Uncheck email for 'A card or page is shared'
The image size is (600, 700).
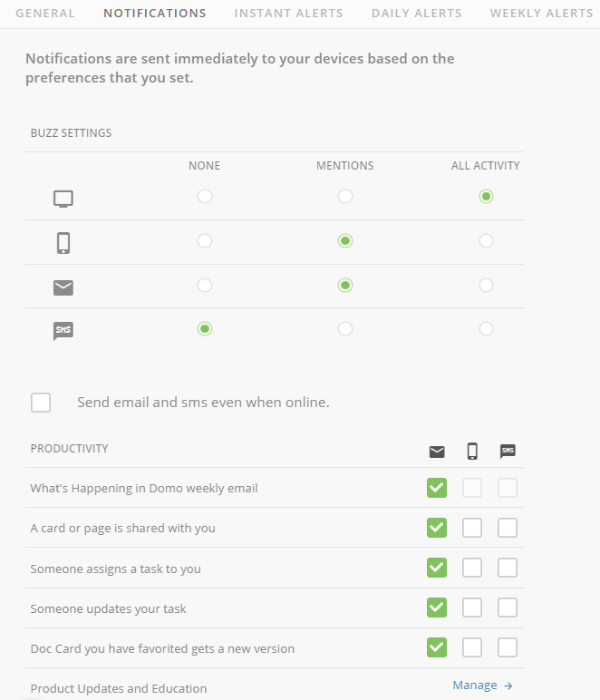point(437,528)
